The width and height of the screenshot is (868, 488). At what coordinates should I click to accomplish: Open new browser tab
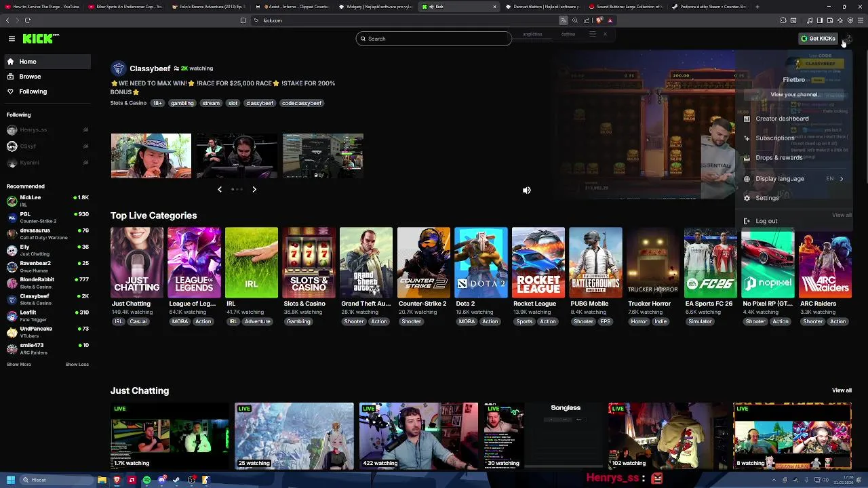[757, 7]
